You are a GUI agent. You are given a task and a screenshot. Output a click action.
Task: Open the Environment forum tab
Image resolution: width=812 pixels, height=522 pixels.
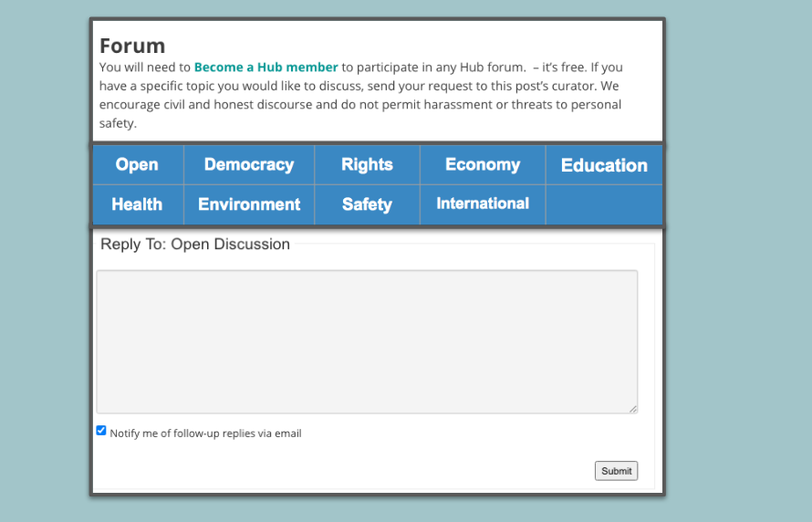248,204
